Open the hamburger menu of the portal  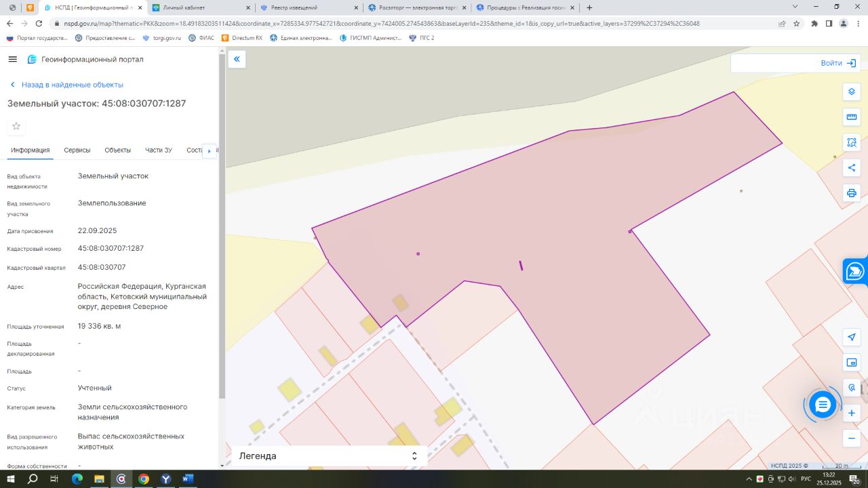point(12,59)
